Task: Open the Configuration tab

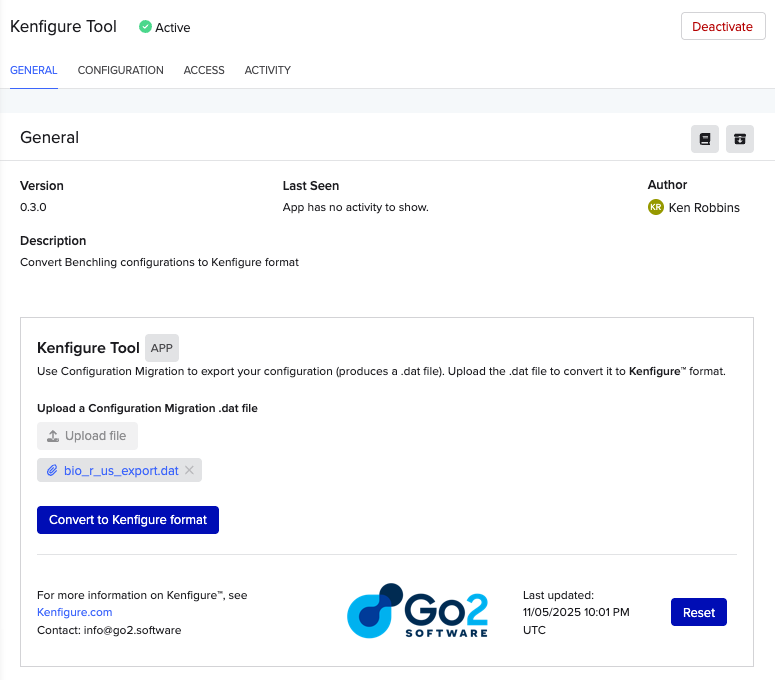Action: click(120, 71)
